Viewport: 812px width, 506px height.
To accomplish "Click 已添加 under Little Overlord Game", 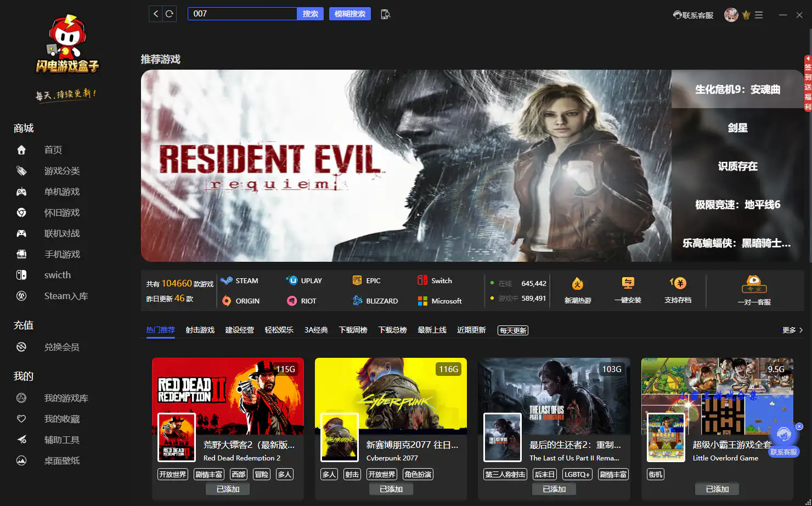I will point(717,489).
